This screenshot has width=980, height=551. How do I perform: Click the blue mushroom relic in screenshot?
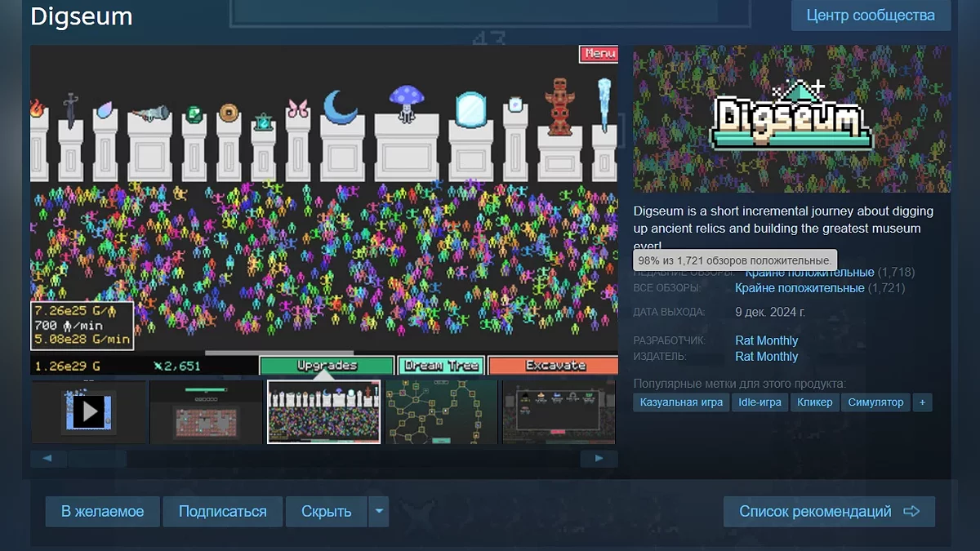[406, 102]
